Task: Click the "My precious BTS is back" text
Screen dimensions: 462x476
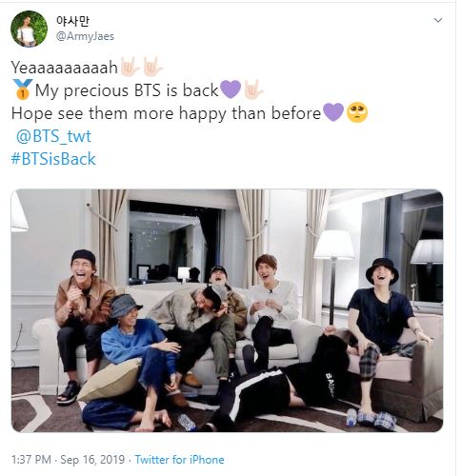Action: pos(127,90)
